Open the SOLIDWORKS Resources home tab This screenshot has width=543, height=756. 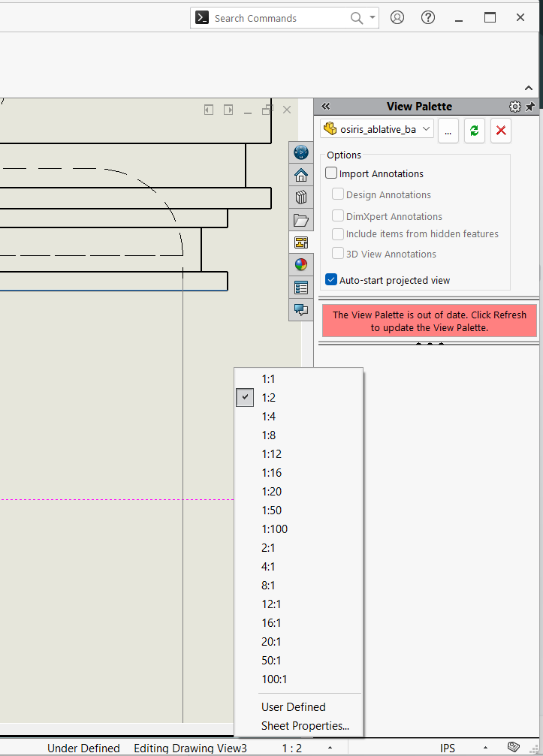301,175
